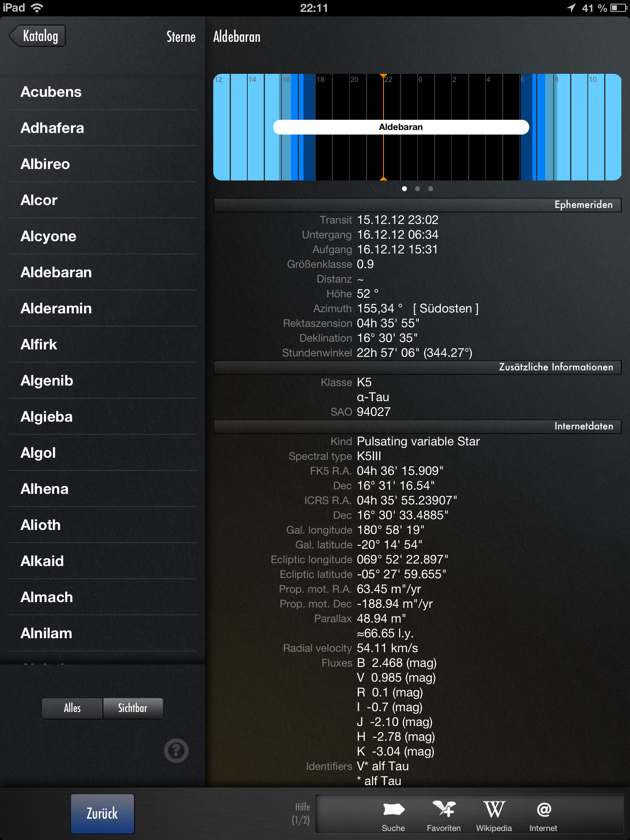Go back to Katalog
Image resolution: width=630 pixels, height=840 pixels.
(38, 36)
